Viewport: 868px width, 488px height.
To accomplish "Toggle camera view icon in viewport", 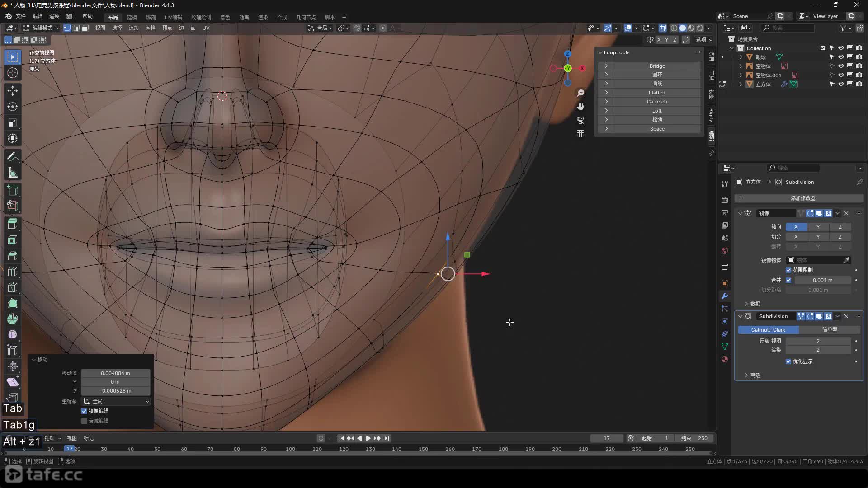I will [x=580, y=120].
